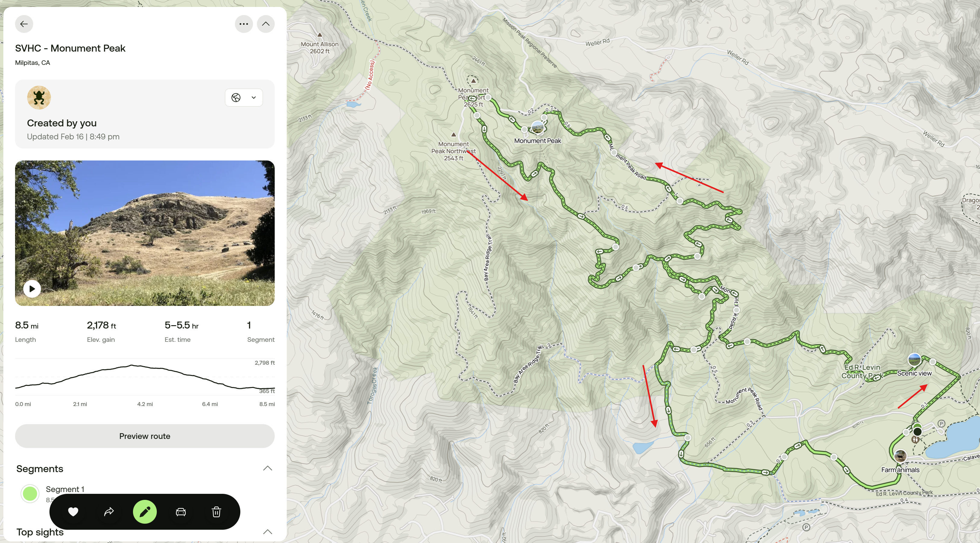Edit the route with pencil button
Screen dimensions: 980x543
tap(144, 512)
